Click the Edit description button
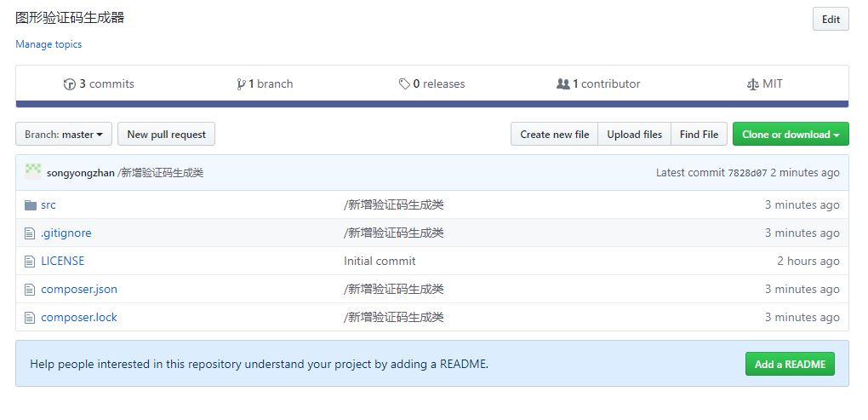The image size is (868, 420). 831,20
